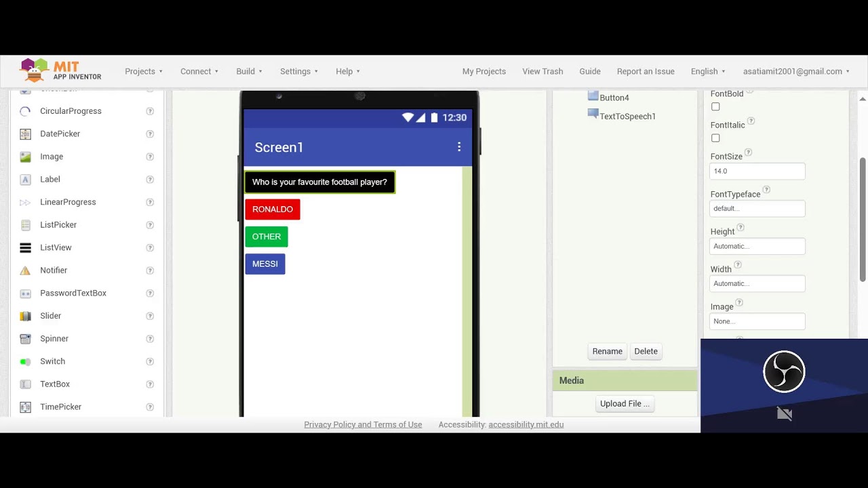Screen dimensions: 868x488
Task: Click the Width property help icon
Action: (738, 265)
